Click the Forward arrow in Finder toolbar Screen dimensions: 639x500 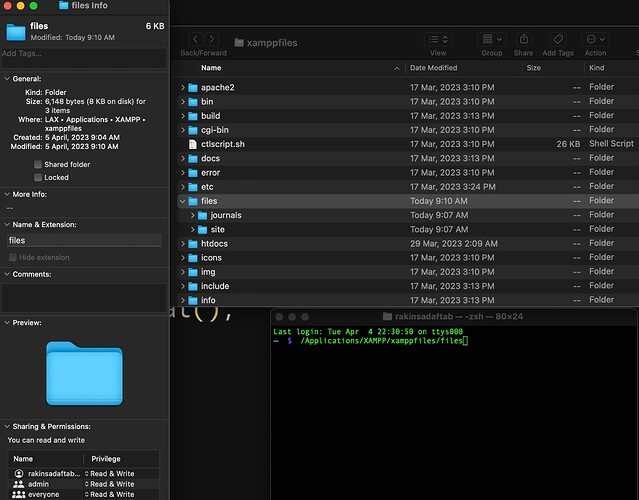[x=212, y=39]
